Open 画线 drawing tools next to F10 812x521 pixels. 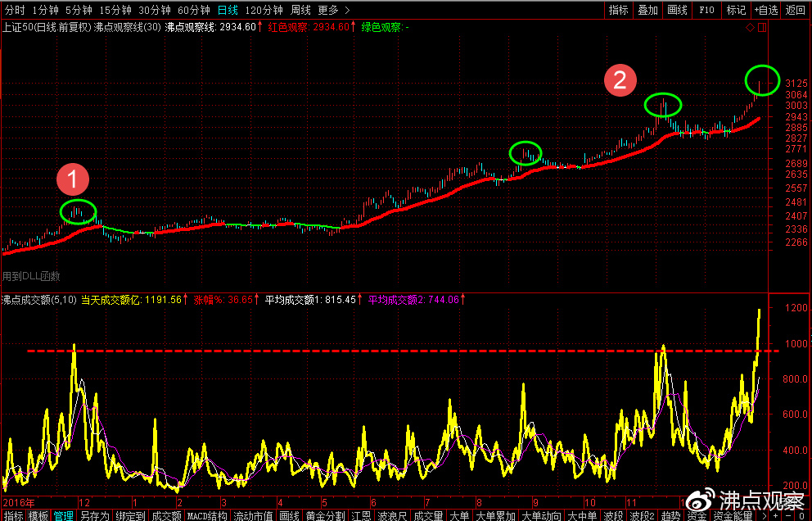[x=678, y=10]
